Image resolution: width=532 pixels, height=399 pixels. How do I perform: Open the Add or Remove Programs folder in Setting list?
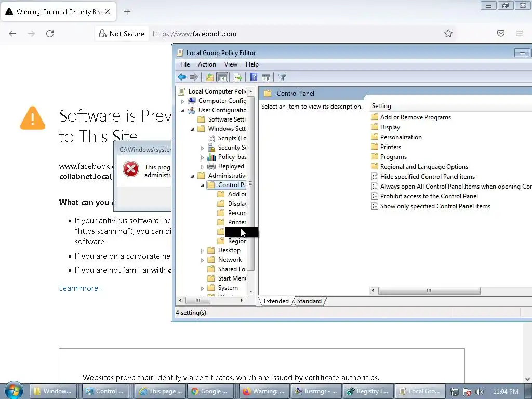(x=410, y=117)
